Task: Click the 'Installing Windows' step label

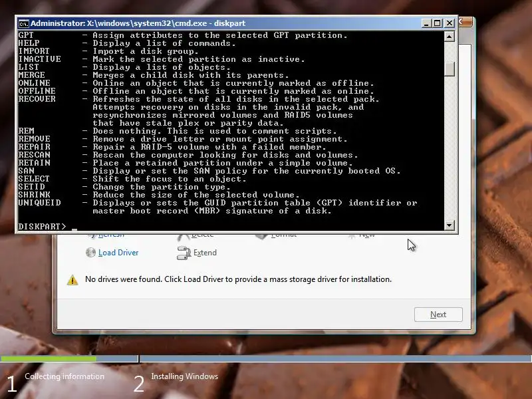Action: 185,376
